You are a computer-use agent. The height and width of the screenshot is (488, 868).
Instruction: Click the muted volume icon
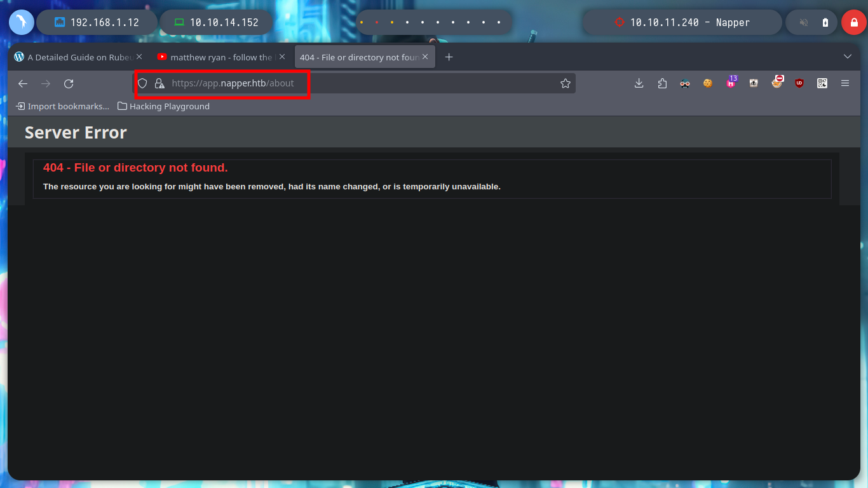(x=804, y=22)
